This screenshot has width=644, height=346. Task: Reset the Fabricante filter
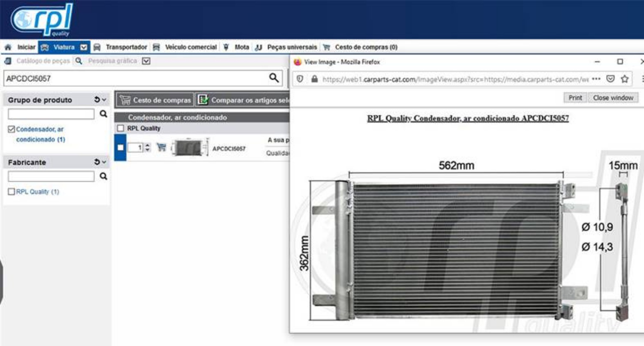click(97, 162)
